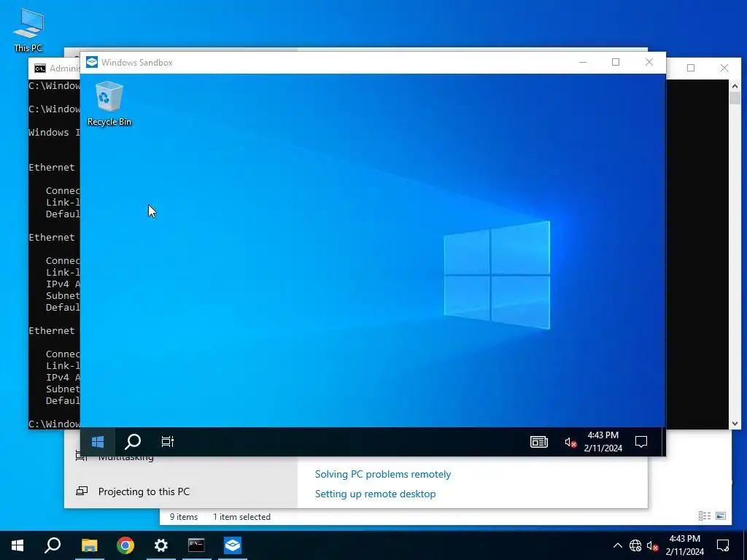This screenshot has height=560, width=747.
Task: Minimize the Windows Sandbox window
Action: click(x=583, y=63)
